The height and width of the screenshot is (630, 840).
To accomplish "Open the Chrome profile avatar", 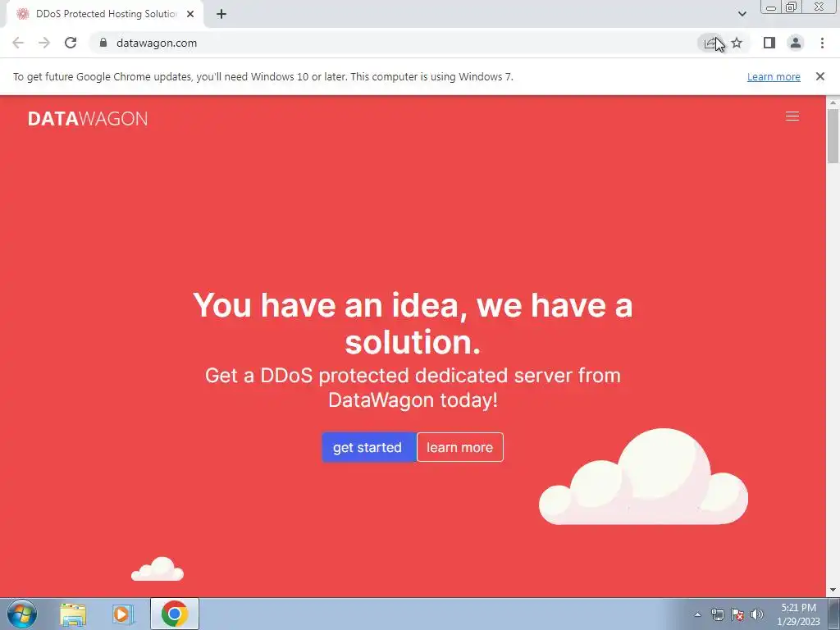I will (x=796, y=43).
